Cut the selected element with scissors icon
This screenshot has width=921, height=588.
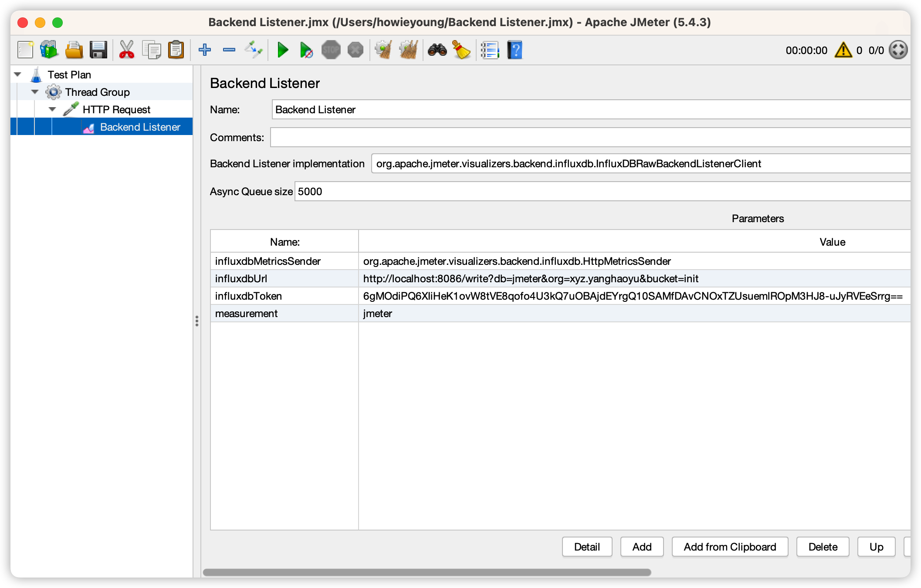(x=127, y=50)
